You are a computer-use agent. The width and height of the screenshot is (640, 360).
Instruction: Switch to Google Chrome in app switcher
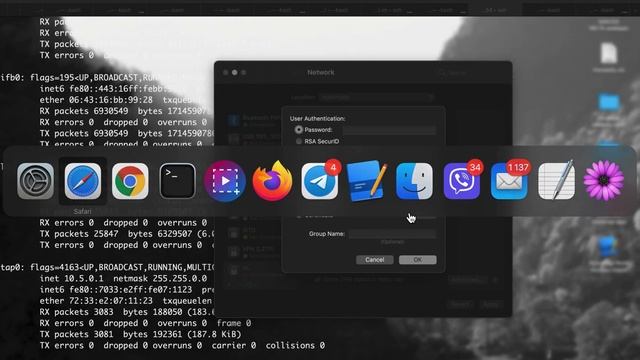[x=130, y=181]
